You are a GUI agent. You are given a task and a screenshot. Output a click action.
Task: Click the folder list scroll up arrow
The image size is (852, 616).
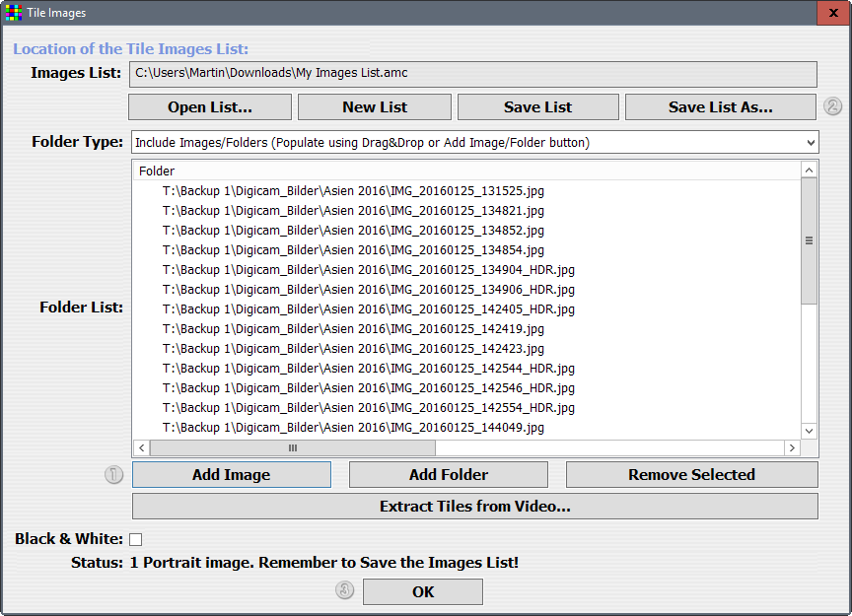point(809,171)
